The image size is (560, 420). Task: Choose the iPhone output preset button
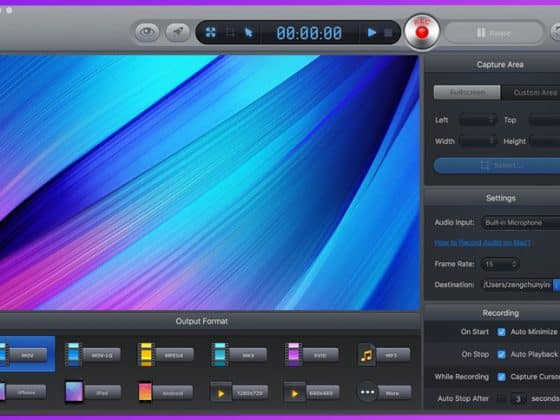point(27,392)
